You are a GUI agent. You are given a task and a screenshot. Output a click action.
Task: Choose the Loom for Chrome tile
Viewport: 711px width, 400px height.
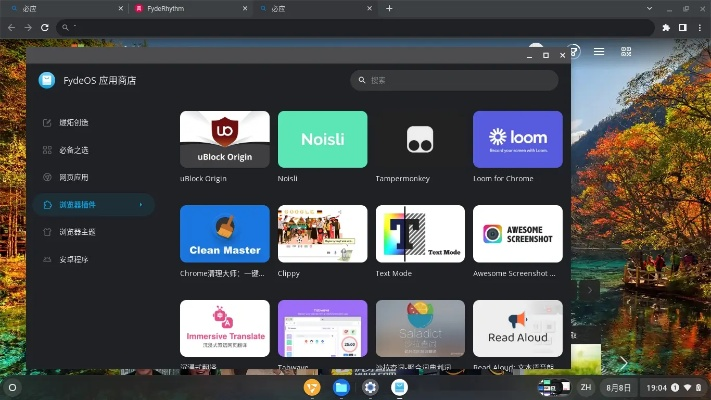pyautogui.click(x=517, y=139)
